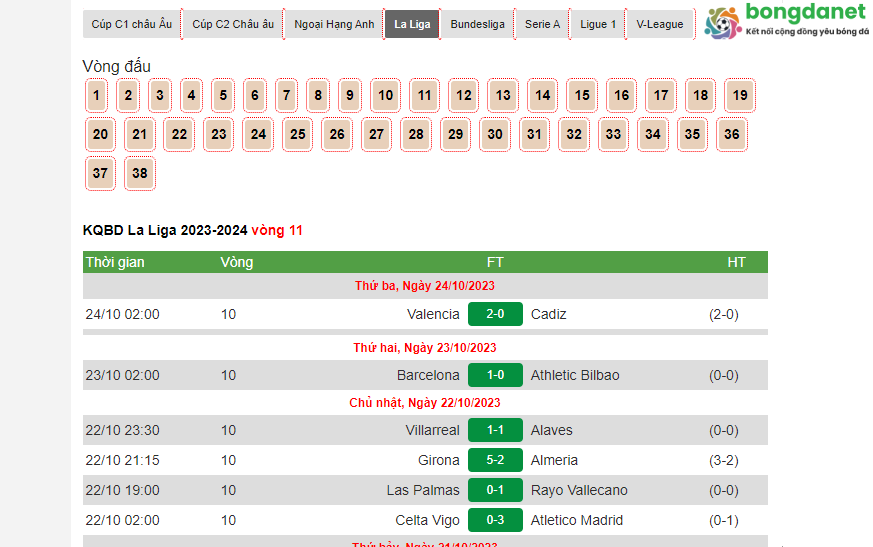Click the bongdanet logo
This screenshot has height=547, width=873.
click(785, 22)
